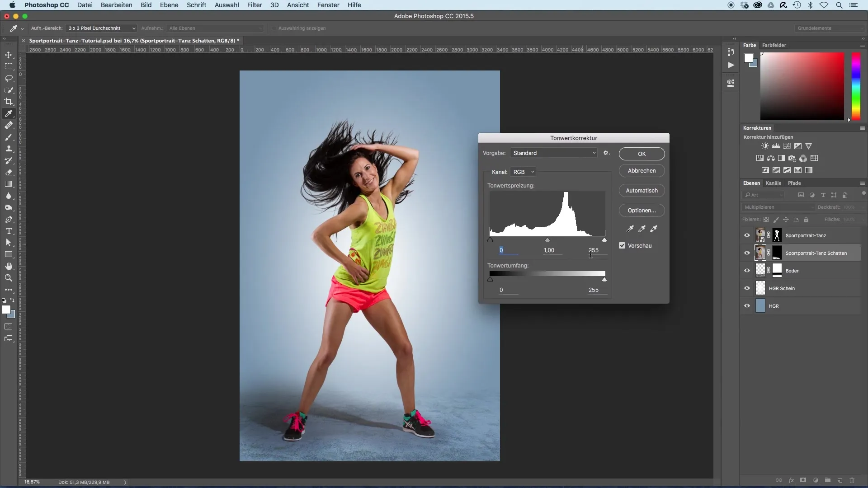This screenshot has height=488, width=868.
Task: Select the Type tool
Action: [x=9, y=231]
